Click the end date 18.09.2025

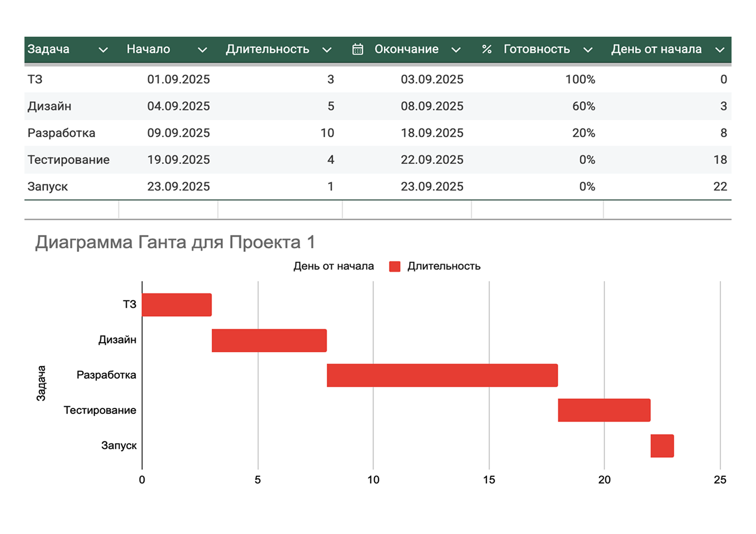coord(432,133)
